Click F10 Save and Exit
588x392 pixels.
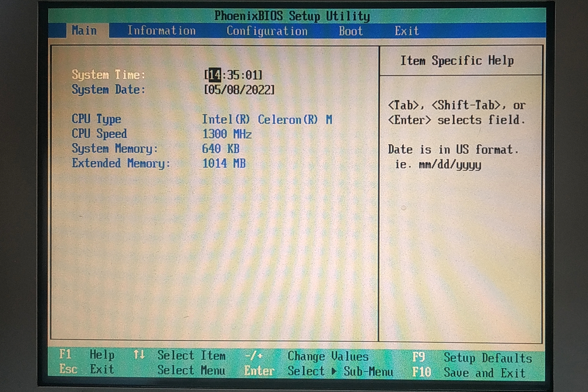tap(421, 372)
